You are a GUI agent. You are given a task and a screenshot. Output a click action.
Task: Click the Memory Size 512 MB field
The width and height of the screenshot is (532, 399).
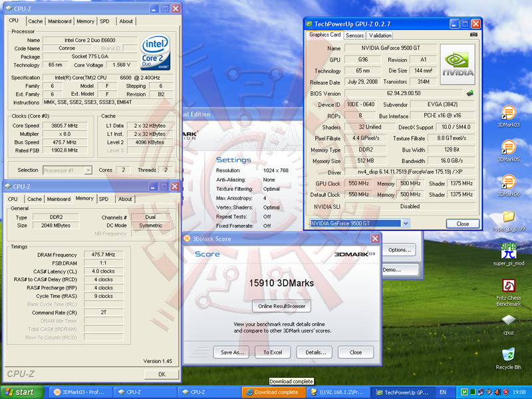coord(365,160)
